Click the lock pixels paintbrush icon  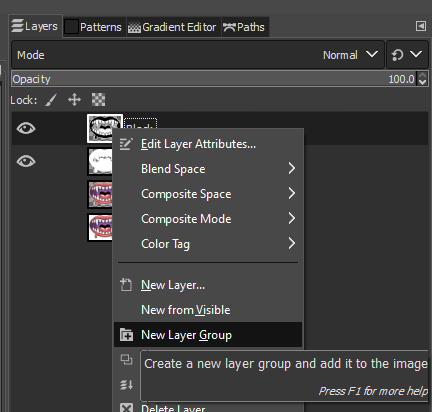tap(51, 100)
